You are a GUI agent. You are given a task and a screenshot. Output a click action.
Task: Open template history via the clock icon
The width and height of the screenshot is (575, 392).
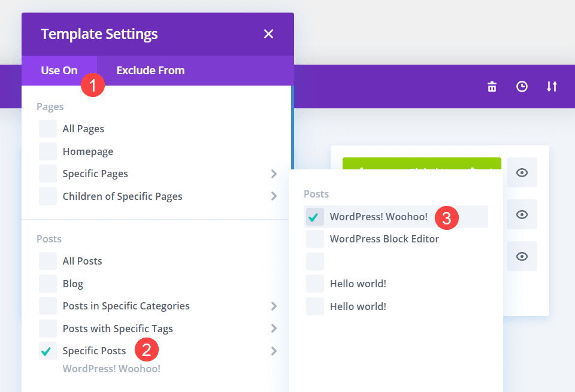coord(522,86)
